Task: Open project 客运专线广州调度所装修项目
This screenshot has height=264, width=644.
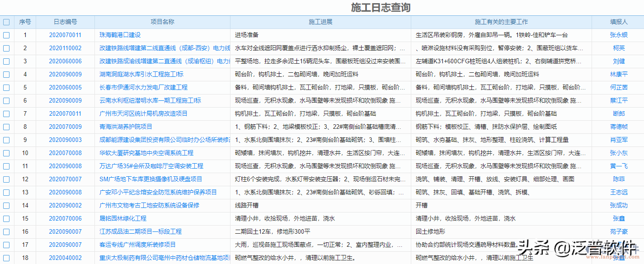Action: coord(137,245)
